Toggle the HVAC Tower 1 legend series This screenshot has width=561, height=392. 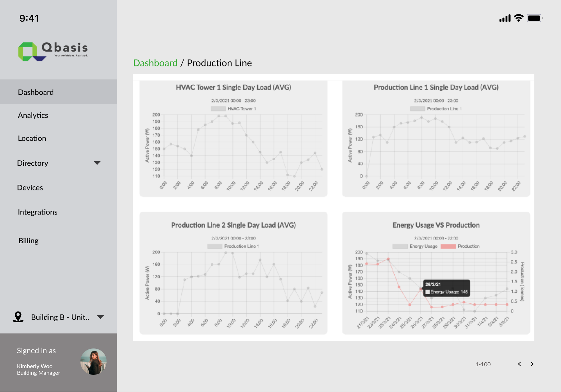[x=233, y=109]
